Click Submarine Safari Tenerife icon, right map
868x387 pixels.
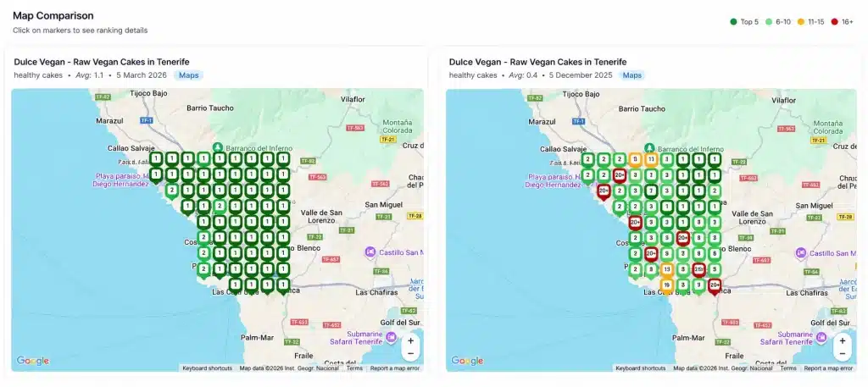[x=823, y=337]
